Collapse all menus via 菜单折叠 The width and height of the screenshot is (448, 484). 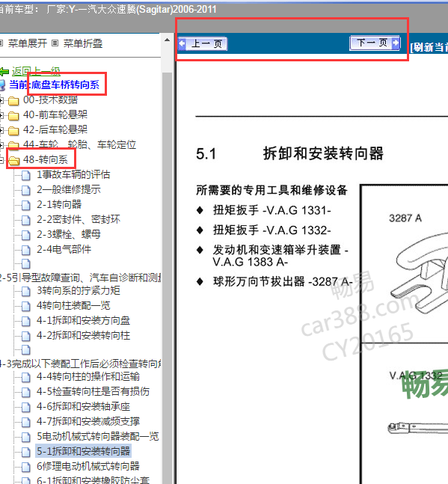click(x=83, y=43)
